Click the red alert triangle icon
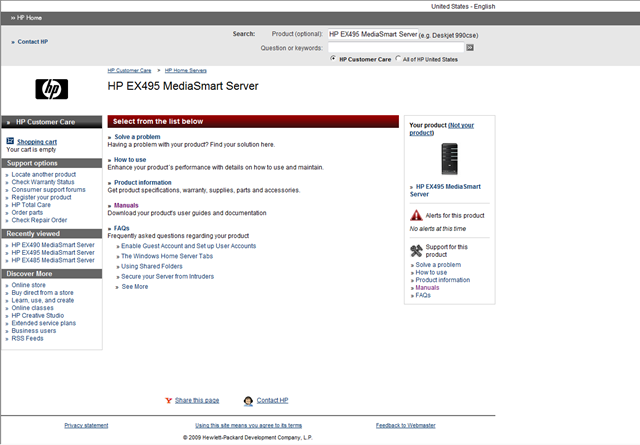Screen dimensions: 640x445 pos(416,215)
